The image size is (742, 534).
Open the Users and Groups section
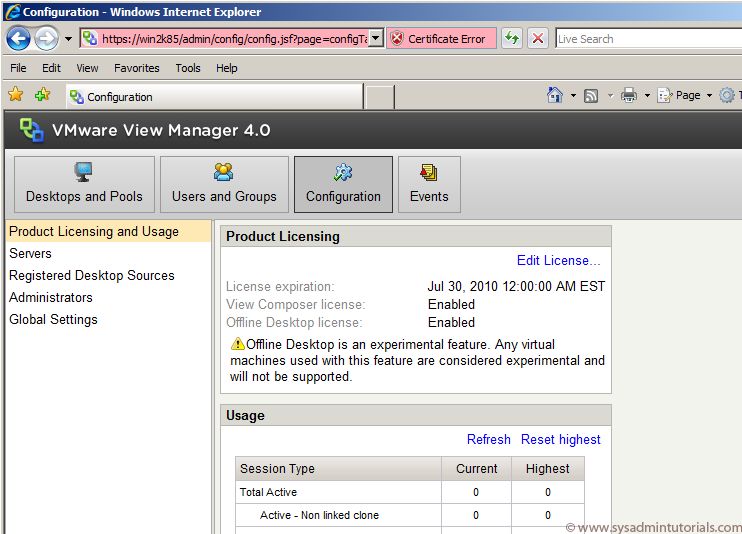pos(224,185)
